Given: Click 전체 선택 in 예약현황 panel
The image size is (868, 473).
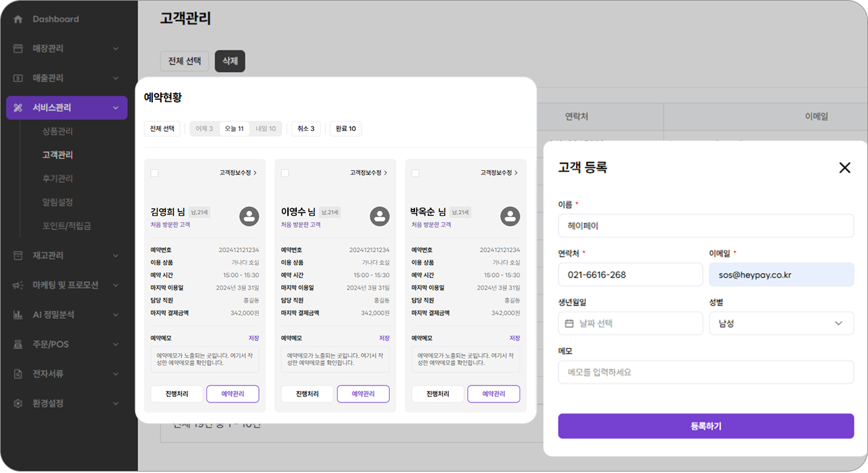Looking at the screenshot, I should click(x=162, y=129).
